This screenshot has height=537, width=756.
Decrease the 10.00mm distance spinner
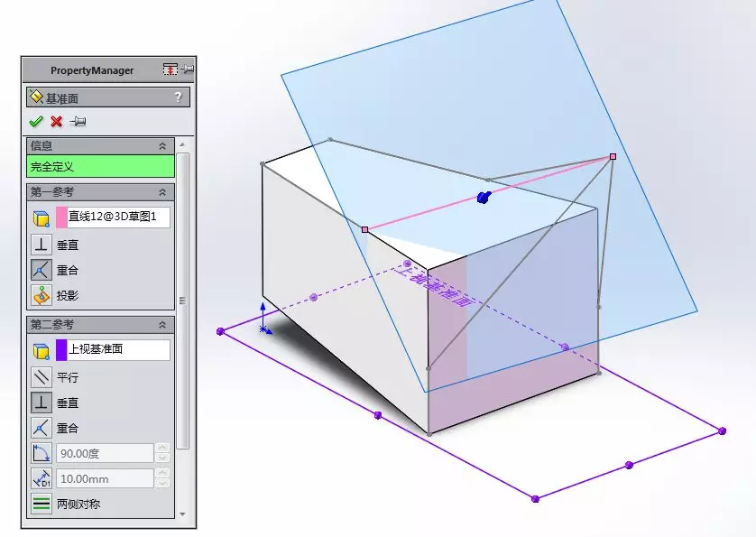coord(162,484)
